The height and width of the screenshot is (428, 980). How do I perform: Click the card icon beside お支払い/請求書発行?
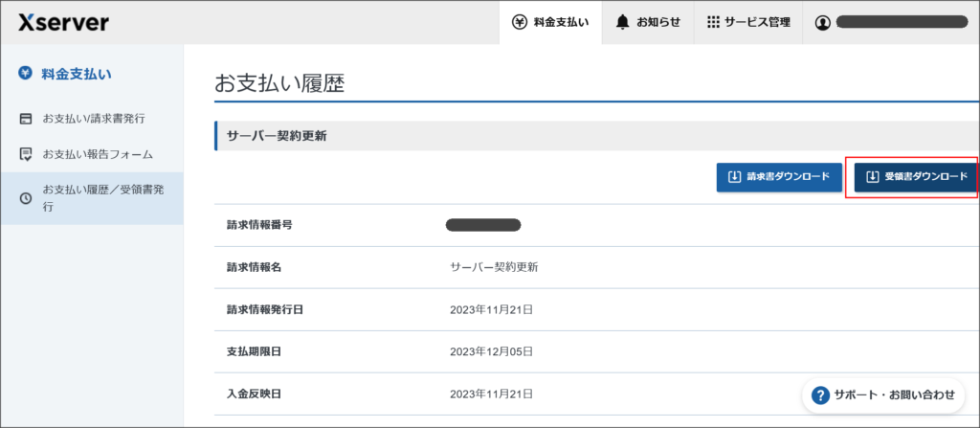tap(26, 119)
